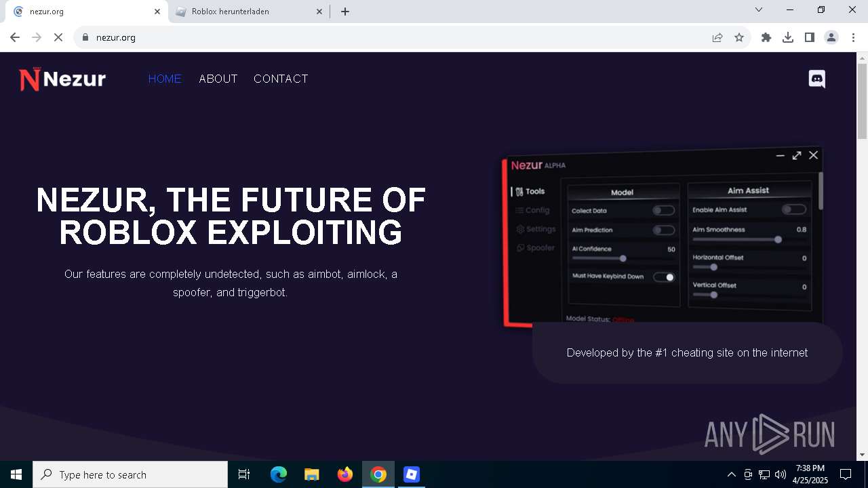This screenshot has height=488, width=868.
Task: Close the nezur.org tab
Action: [x=157, y=12]
